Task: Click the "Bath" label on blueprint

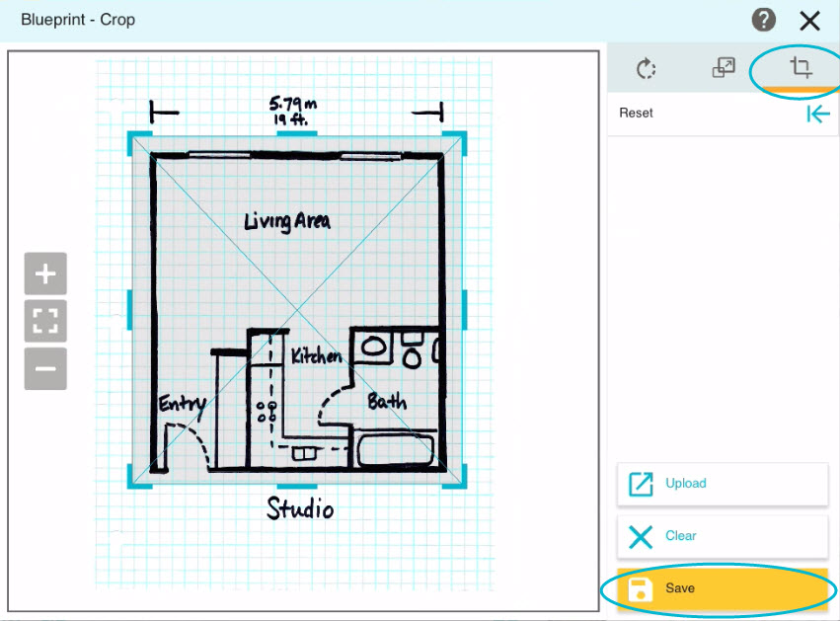Action: tap(387, 401)
